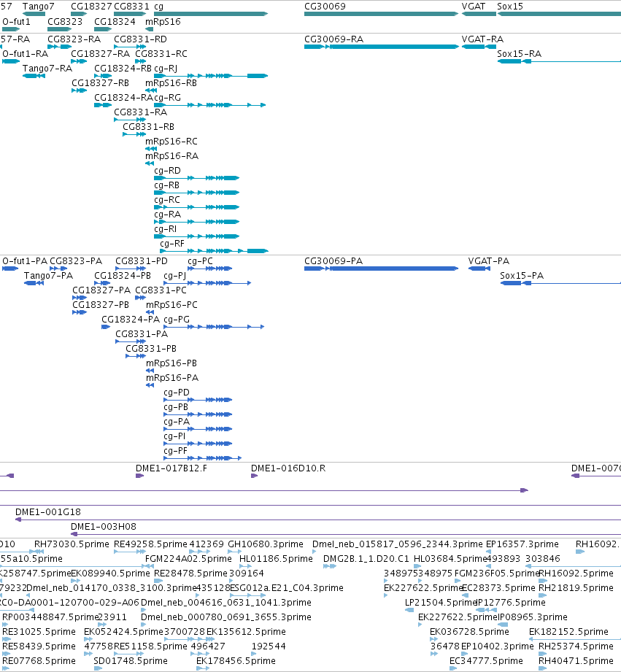The image size is (621, 672).
Task: Click the CG18324-RB transcript label
Action: tap(123, 68)
